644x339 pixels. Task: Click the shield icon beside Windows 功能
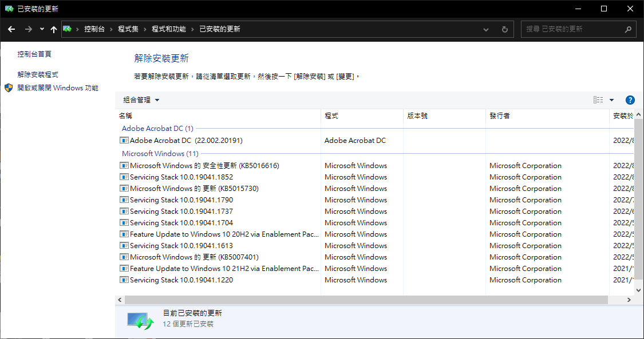tap(9, 87)
